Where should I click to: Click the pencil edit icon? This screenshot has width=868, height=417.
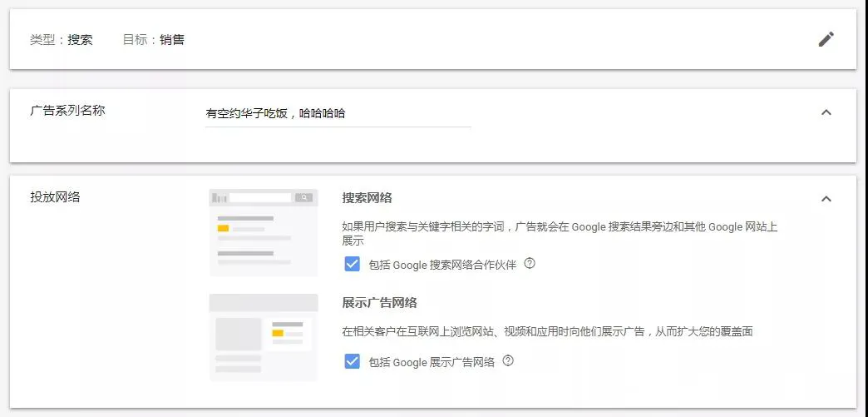point(826,39)
